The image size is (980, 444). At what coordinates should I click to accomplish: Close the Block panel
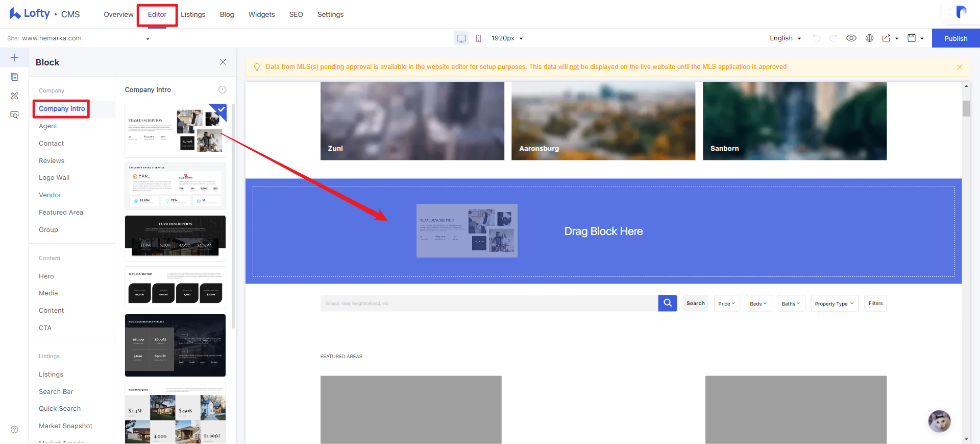click(x=223, y=62)
